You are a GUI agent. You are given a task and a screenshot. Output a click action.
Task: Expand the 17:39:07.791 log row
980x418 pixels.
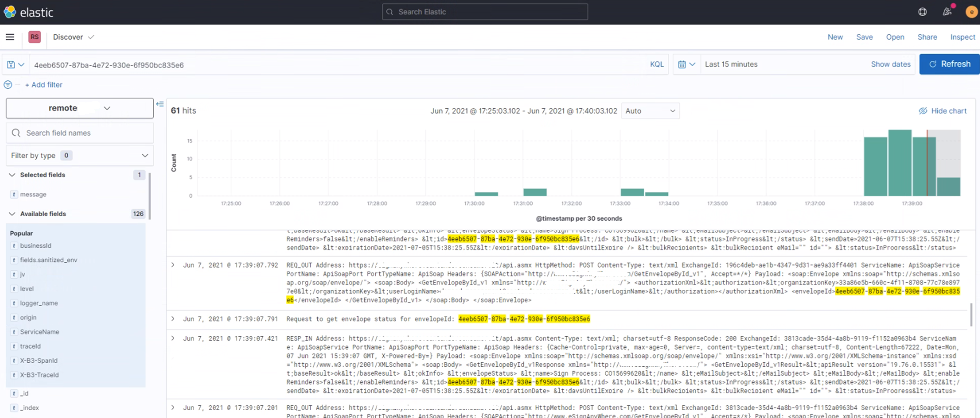[x=173, y=319]
